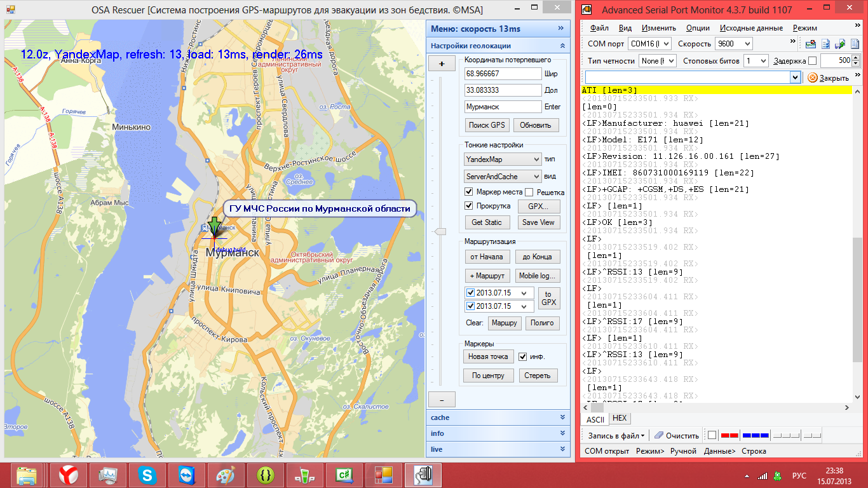Toggle the инф. markers checkbox
Screen dimensions: 868x488
tap(523, 356)
